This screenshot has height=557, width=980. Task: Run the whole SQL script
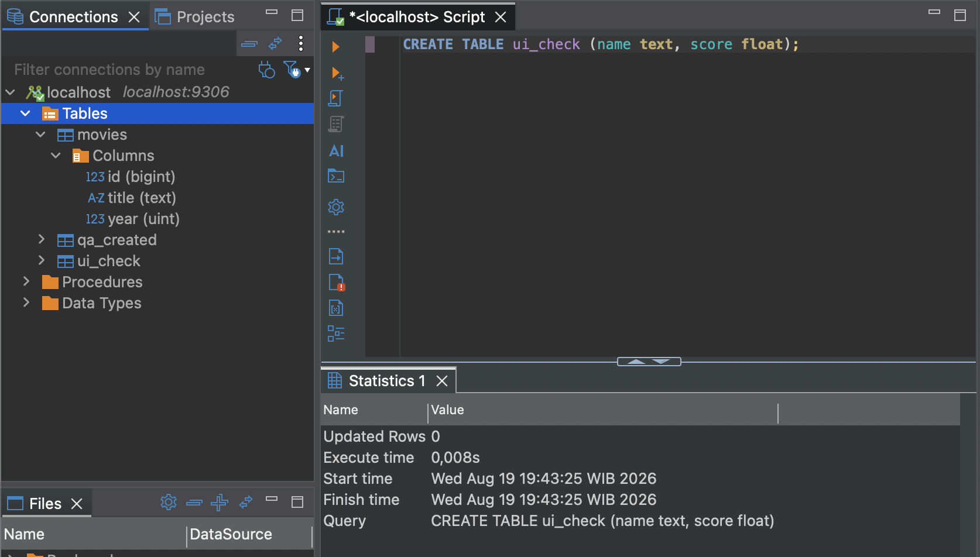(335, 98)
